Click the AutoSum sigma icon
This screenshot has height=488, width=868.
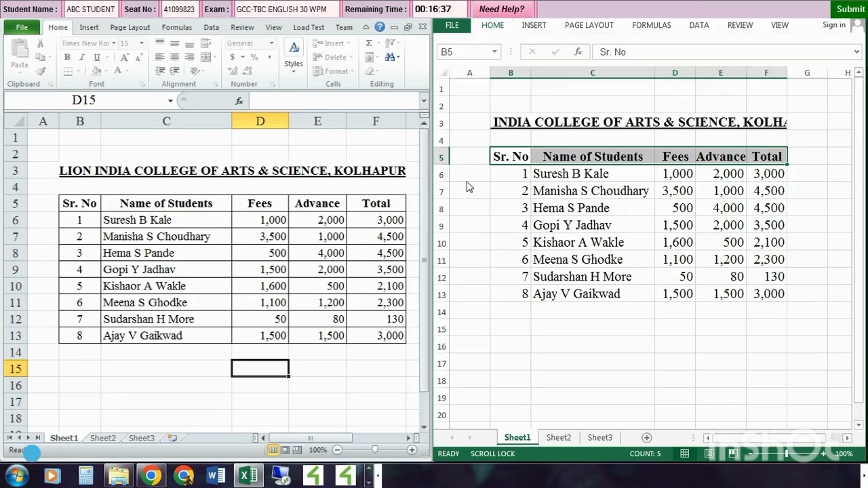369,43
